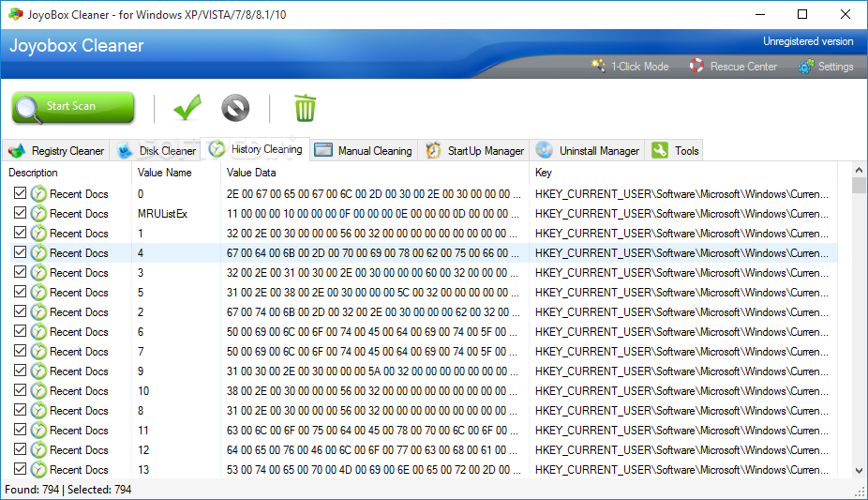This screenshot has width=868, height=500.
Task: Click the green trash bin delete icon
Action: pos(305,108)
